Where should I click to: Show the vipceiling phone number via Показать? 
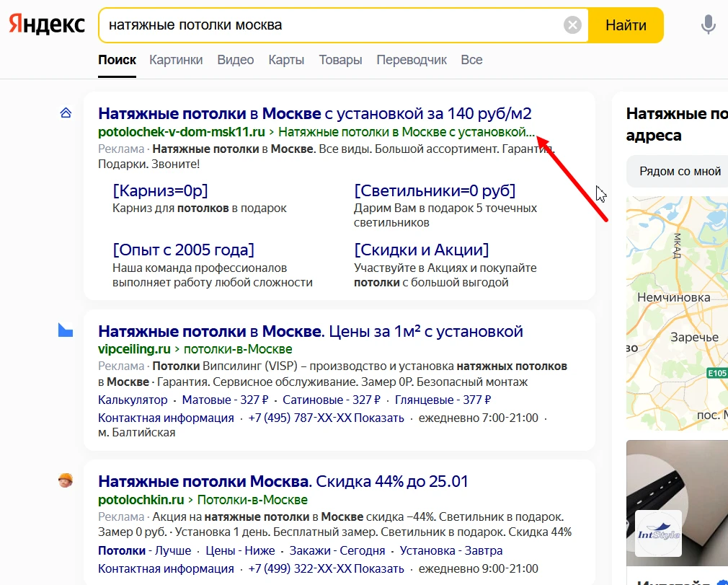[379, 418]
